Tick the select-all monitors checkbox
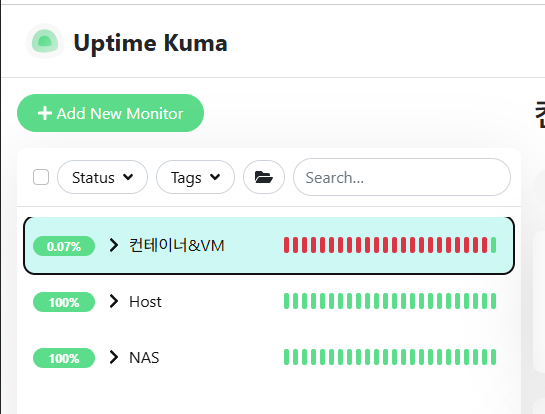This screenshot has width=545, height=414. click(x=41, y=177)
